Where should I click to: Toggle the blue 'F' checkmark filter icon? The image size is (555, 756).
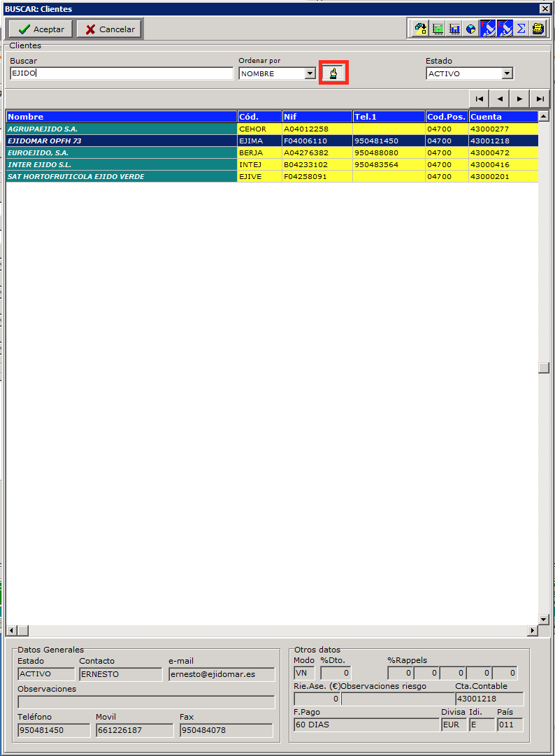tap(488, 29)
